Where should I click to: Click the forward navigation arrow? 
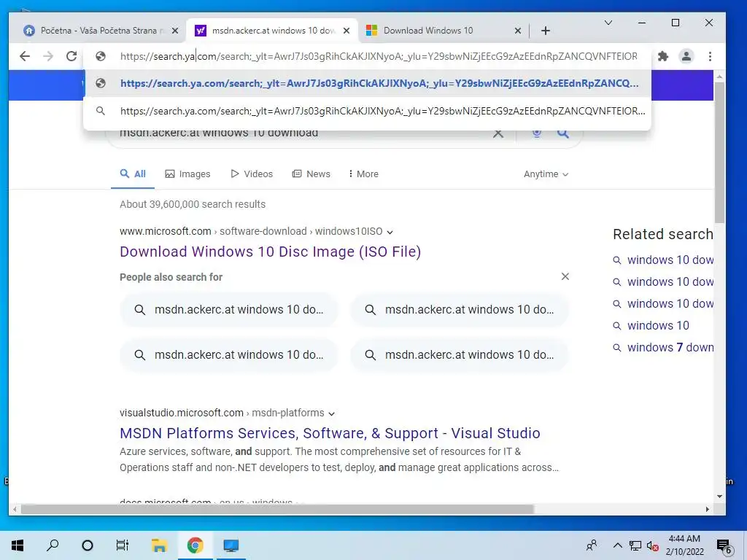[x=48, y=56]
